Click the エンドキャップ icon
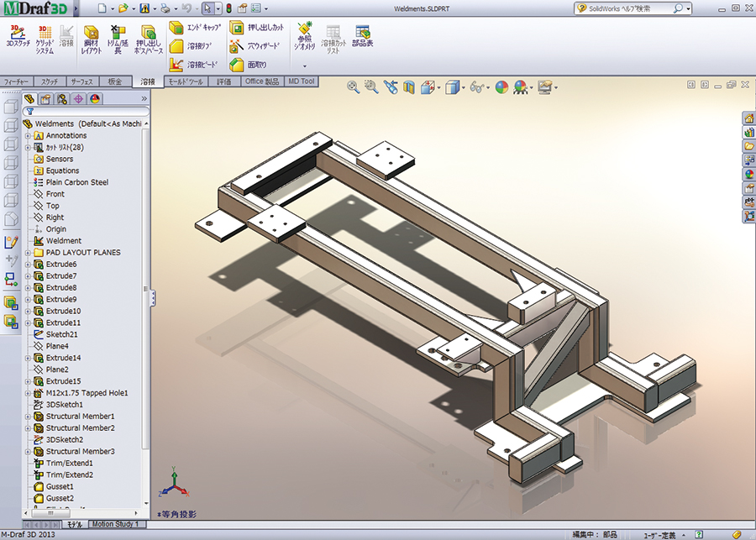The height and width of the screenshot is (540, 756). tap(177, 28)
